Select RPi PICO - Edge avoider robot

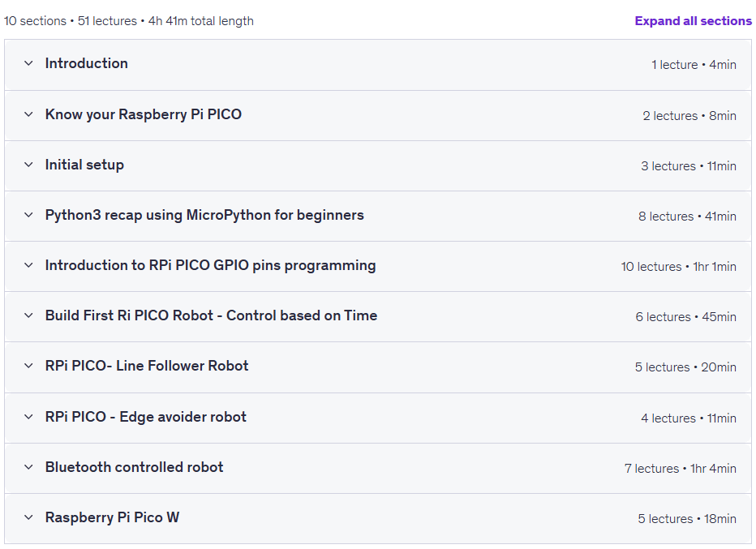[x=146, y=417]
